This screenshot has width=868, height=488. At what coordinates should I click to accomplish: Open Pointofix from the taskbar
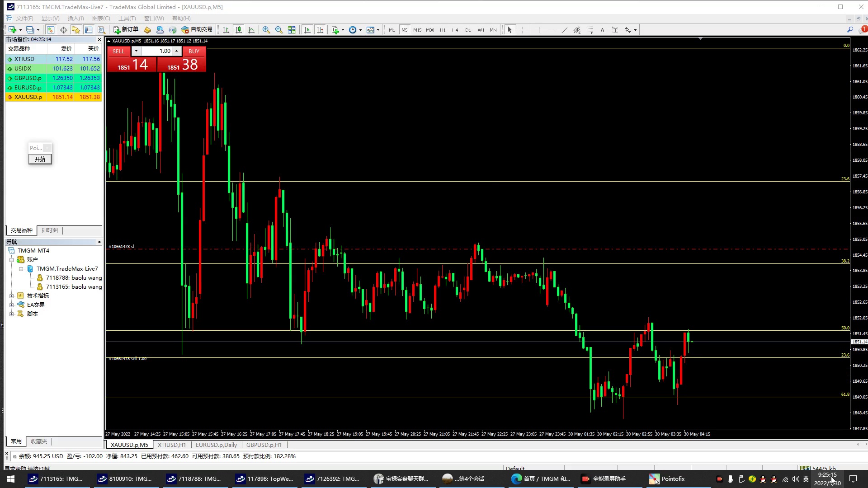coord(667,479)
